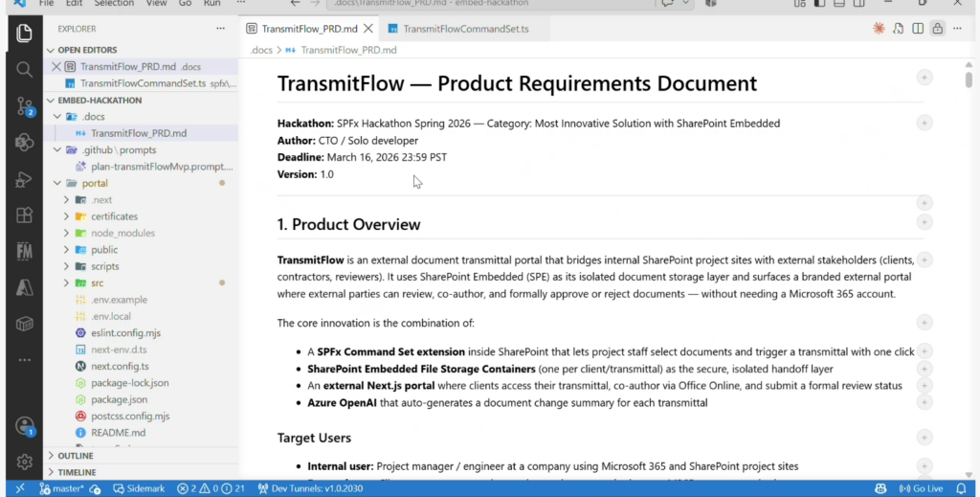Collapse the .github\prompts folder
Viewport: 980px width, 497px height.
[x=57, y=150]
